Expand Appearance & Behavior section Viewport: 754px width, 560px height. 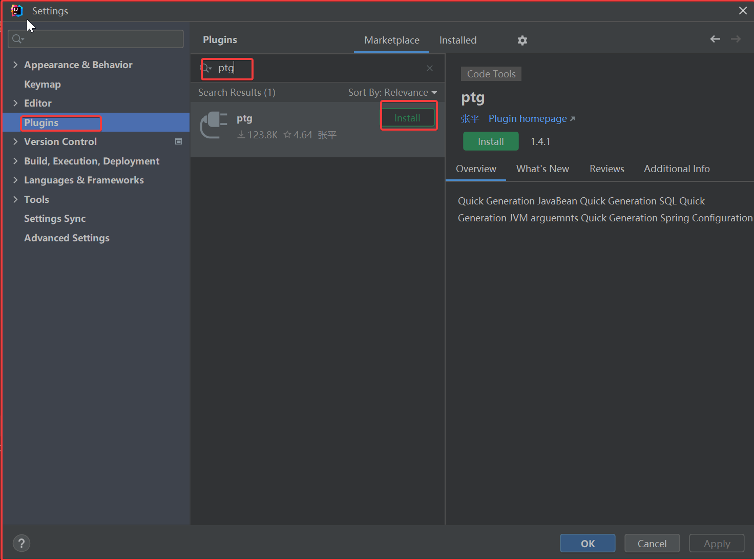15,65
